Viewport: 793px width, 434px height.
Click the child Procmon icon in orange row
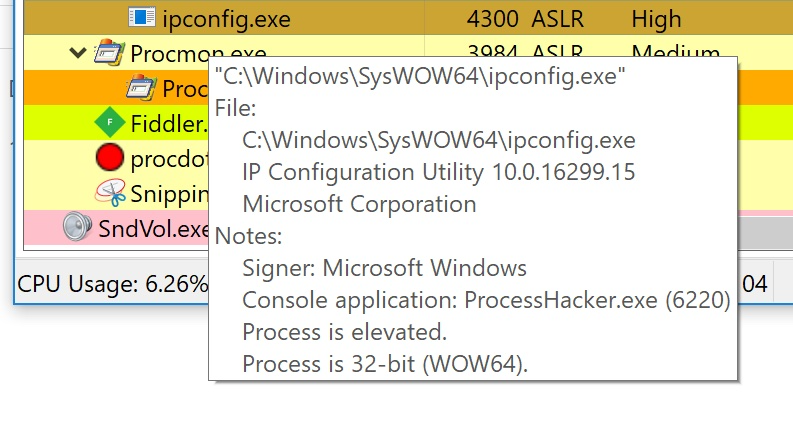pos(141,88)
